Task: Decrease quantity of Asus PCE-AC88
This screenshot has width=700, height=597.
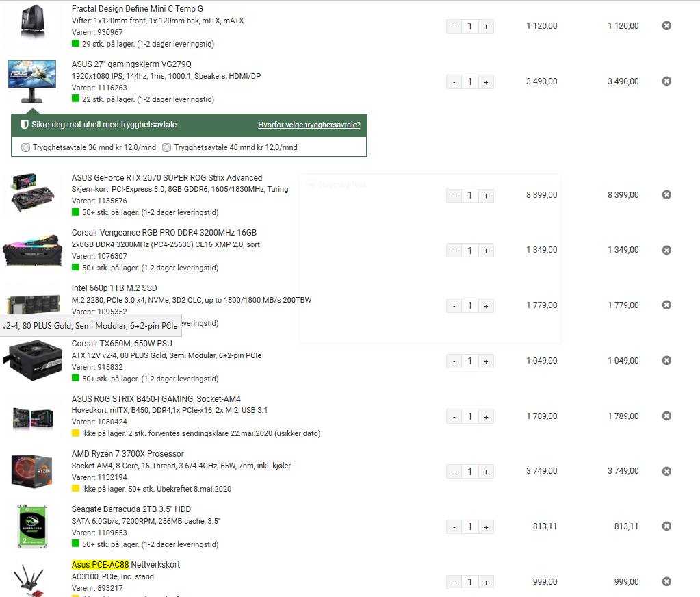Action: point(454,582)
